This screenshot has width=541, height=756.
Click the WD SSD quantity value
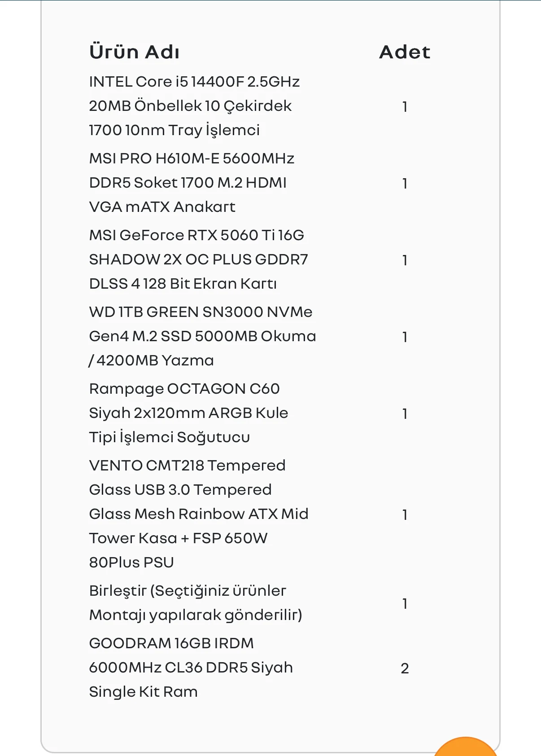[405, 337]
